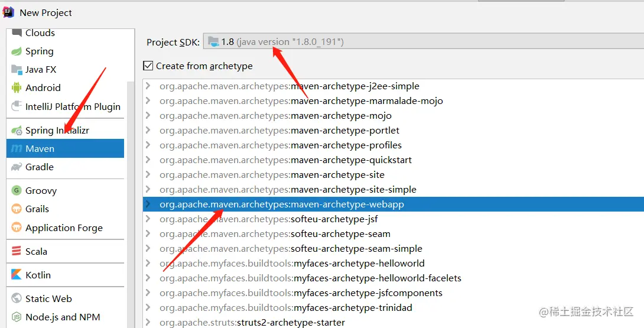
Task: Click the Node.js and NPM icon
Action: (x=17, y=317)
